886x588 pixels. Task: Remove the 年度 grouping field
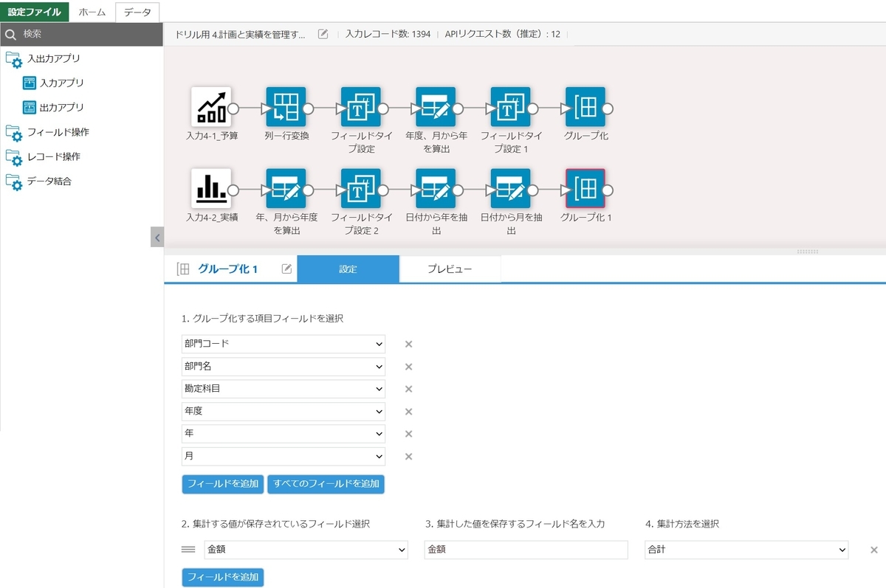408,412
